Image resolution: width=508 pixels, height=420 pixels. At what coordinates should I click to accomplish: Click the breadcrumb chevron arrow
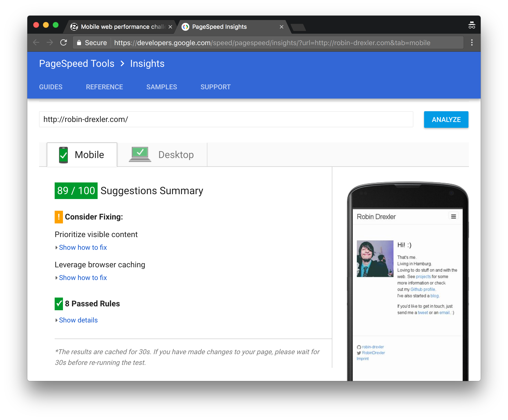tap(122, 64)
